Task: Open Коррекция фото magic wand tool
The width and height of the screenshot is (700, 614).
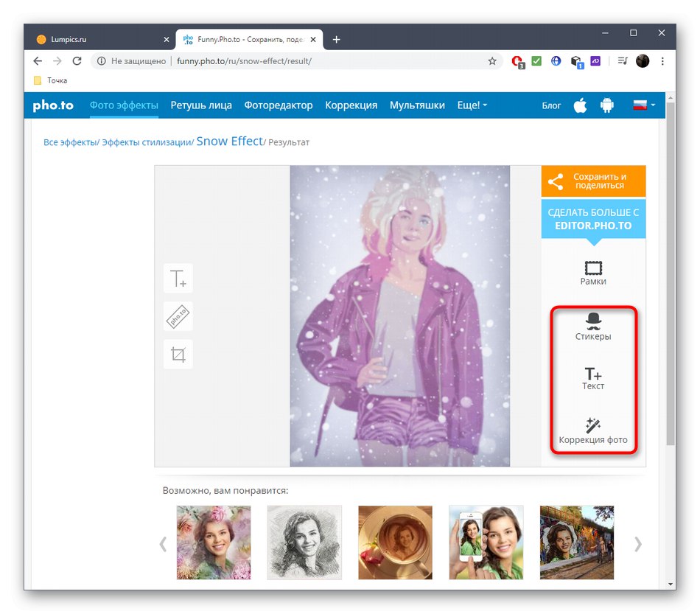Action: click(x=593, y=431)
